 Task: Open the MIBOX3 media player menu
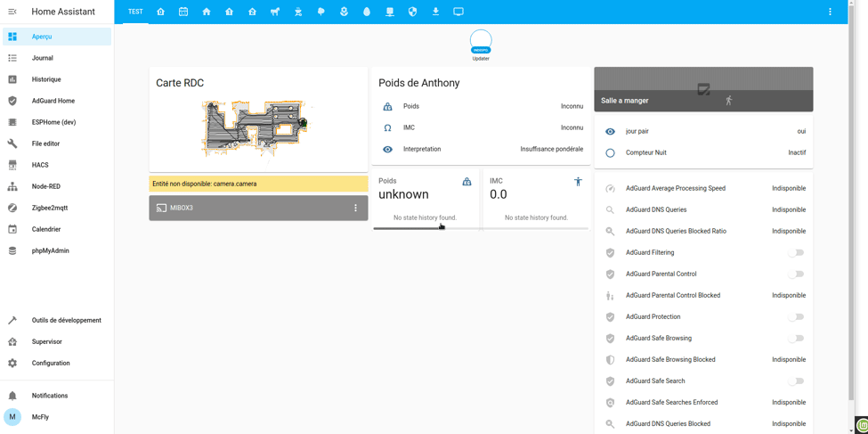[355, 208]
